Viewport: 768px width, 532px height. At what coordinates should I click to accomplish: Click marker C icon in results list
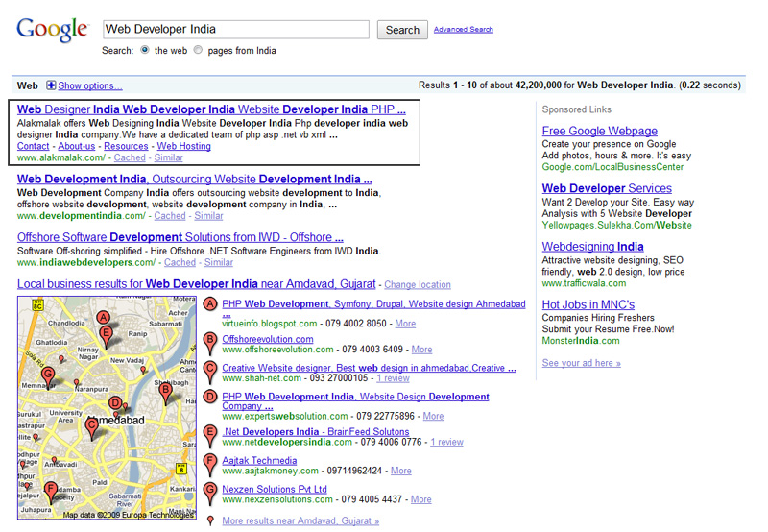coord(209,372)
